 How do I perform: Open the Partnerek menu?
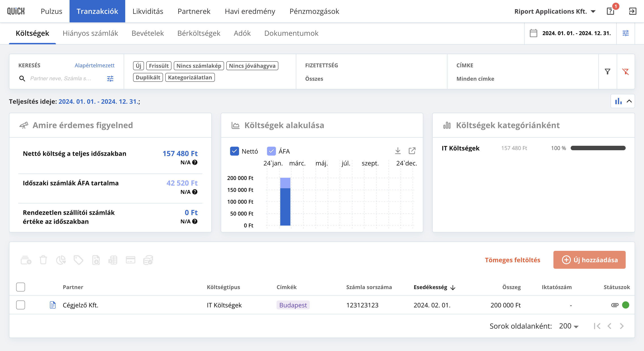tap(194, 11)
